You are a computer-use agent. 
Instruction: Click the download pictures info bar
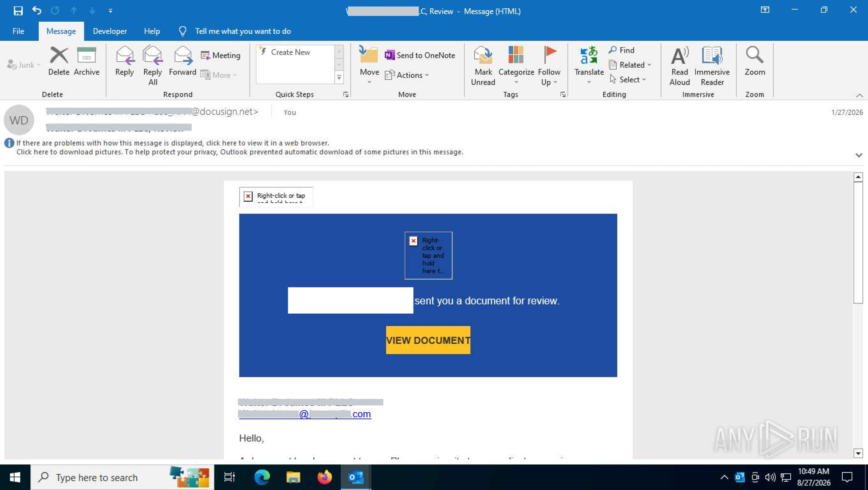(x=239, y=152)
